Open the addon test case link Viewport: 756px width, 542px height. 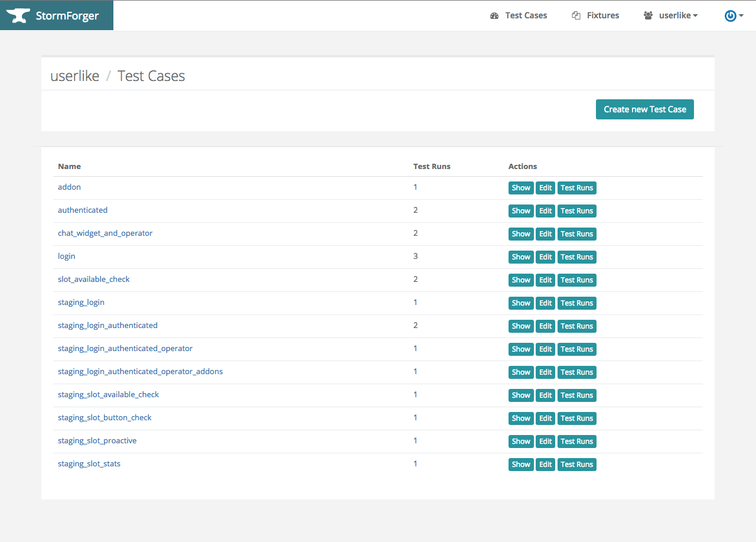pos(69,187)
